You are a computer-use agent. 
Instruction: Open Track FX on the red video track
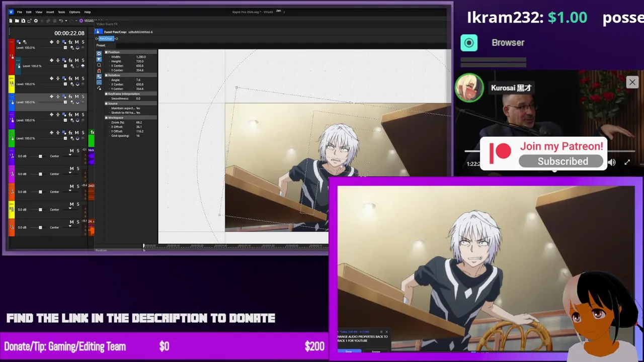point(70,42)
